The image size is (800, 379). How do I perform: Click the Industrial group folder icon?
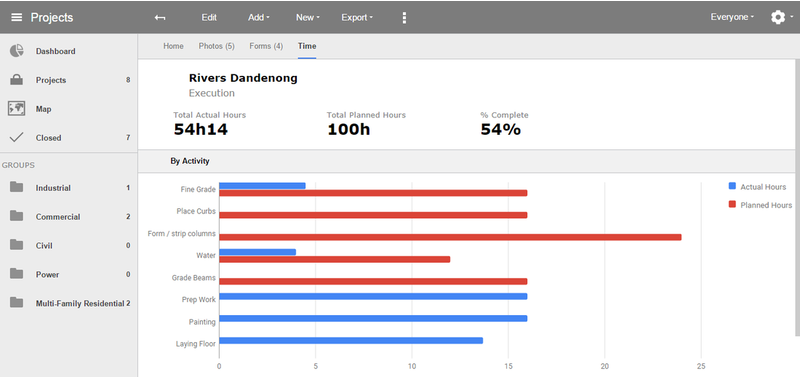point(16,188)
